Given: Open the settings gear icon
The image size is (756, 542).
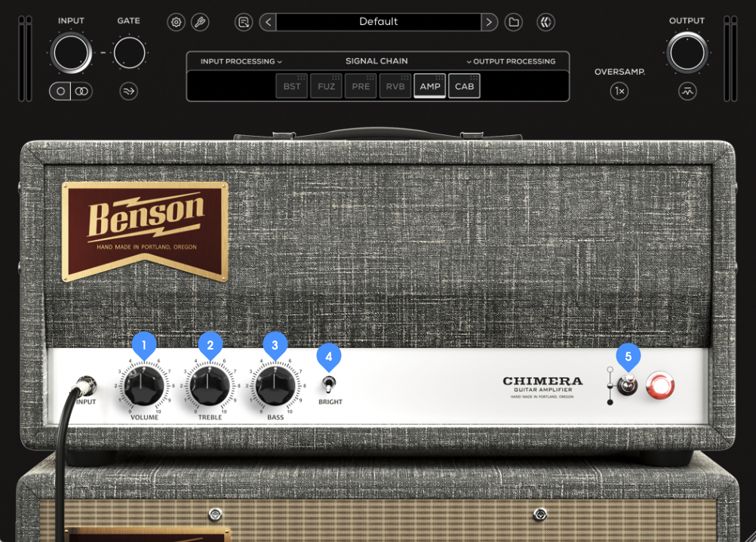Looking at the screenshot, I should [x=177, y=22].
